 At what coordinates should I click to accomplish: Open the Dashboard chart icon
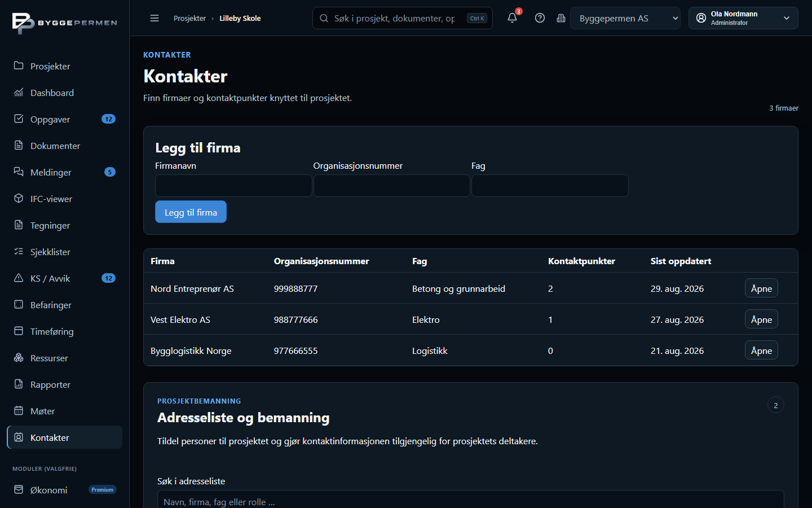(x=19, y=92)
